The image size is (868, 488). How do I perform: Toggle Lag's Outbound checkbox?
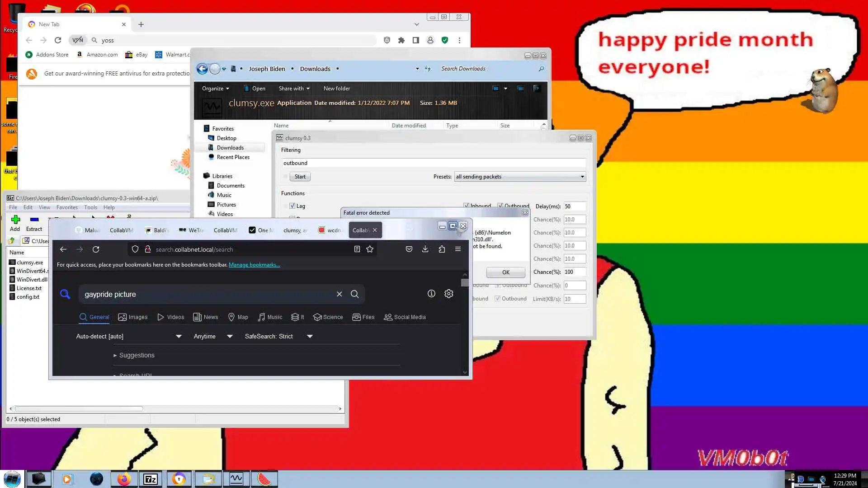tap(500, 206)
